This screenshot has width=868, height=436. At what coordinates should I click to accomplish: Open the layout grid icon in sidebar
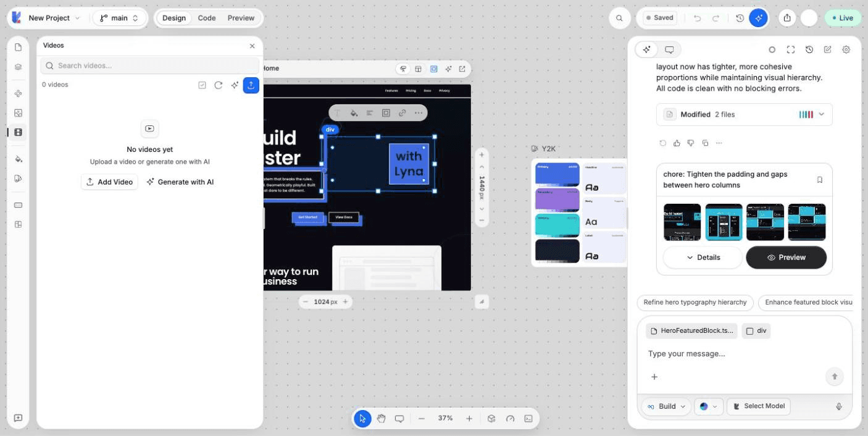(x=18, y=224)
